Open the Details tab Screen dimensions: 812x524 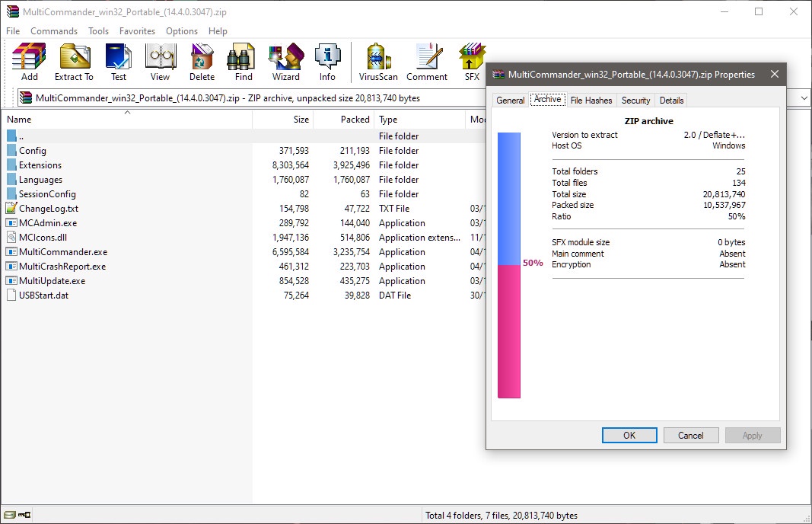[x=672, y=100]
